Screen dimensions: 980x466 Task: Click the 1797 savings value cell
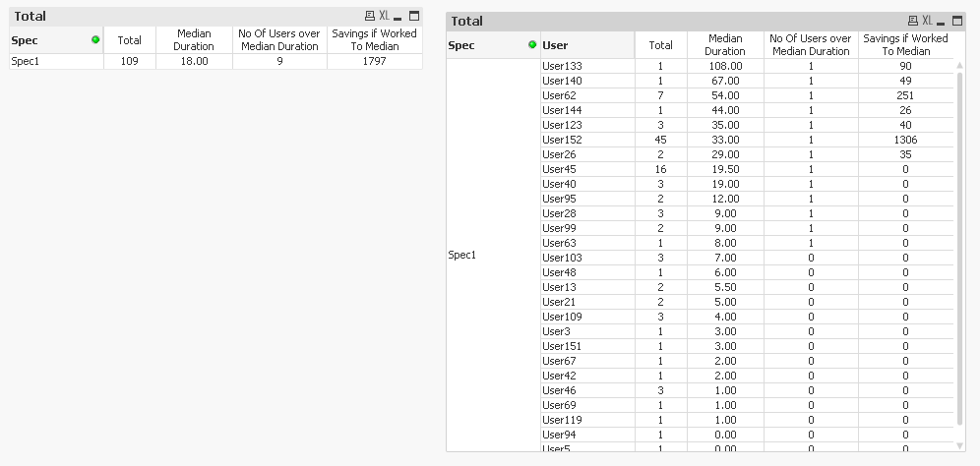pos(375,61)
